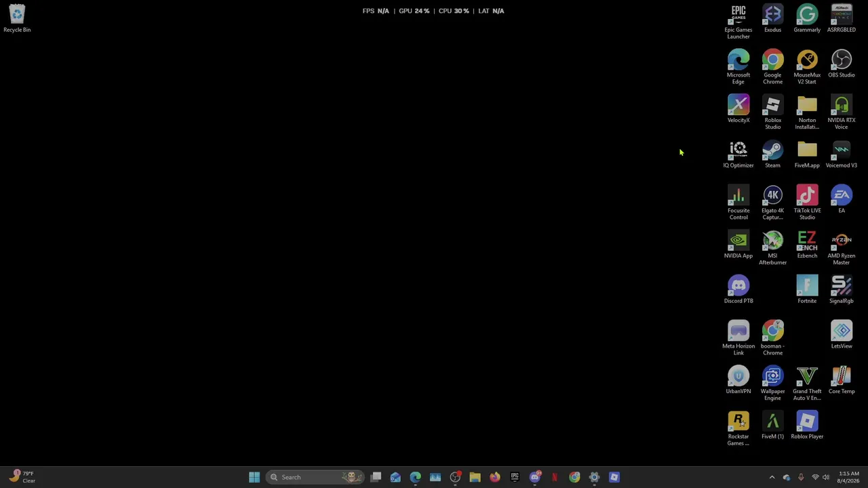Select the NVIDIA App desktop shortcut

pyautogui.click(x=738, y=245)
